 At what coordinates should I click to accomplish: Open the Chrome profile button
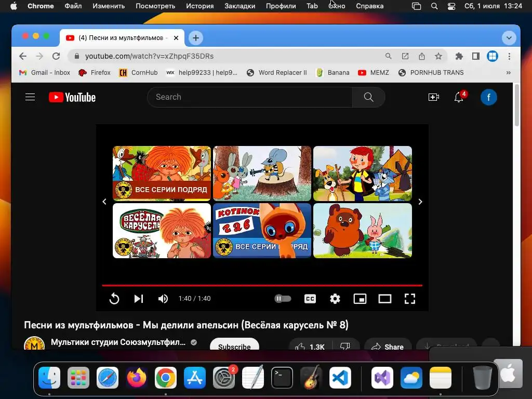point(493,56)
